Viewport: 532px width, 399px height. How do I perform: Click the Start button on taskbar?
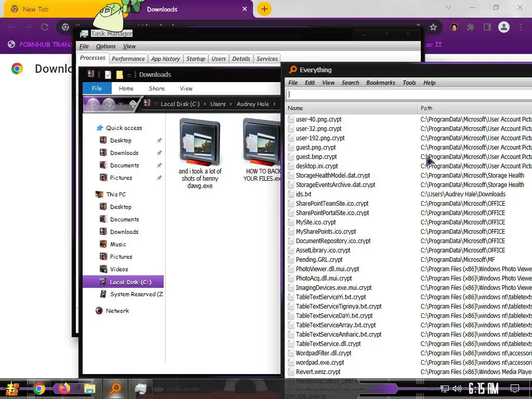point(12,389)
